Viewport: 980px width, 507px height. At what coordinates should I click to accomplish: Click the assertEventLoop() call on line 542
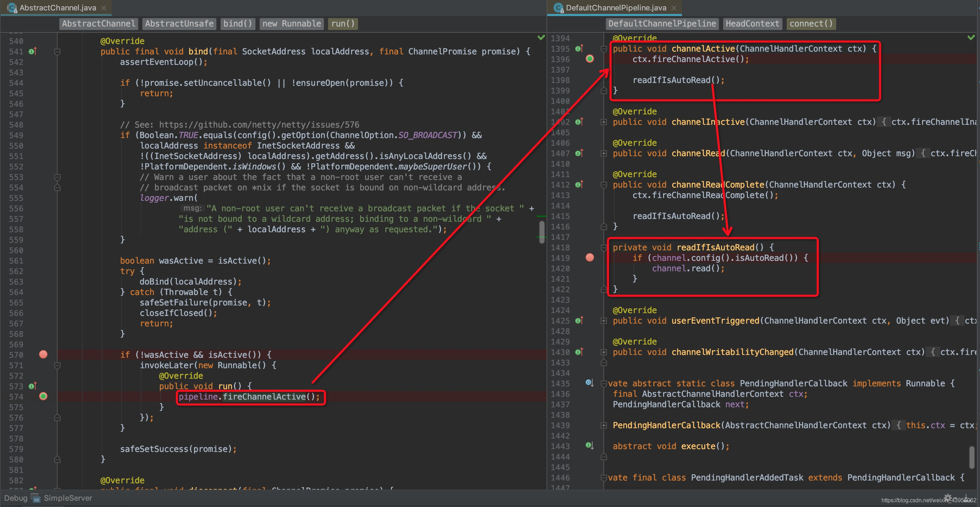click(x=164, y=62)
